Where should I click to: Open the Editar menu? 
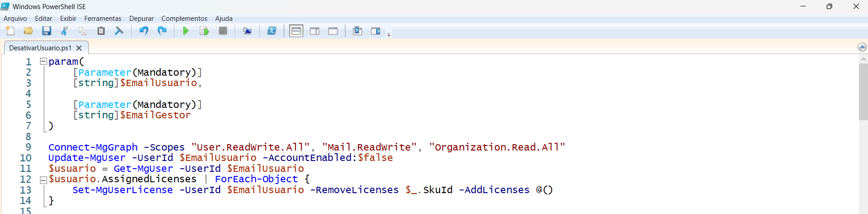[44, 19]
